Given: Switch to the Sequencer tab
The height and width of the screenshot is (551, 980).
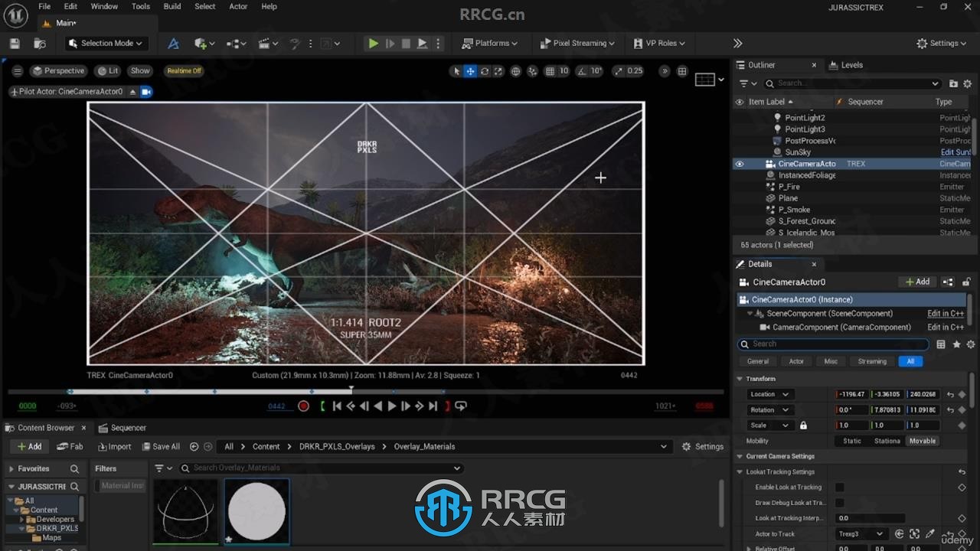Looking at the screenshot, I should tap(122, 428).
